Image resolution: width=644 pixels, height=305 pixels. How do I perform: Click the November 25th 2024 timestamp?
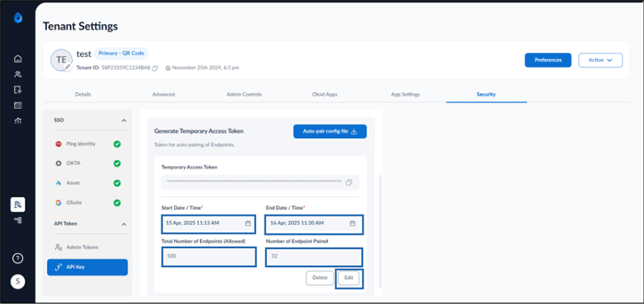click(x=205, y=68)
